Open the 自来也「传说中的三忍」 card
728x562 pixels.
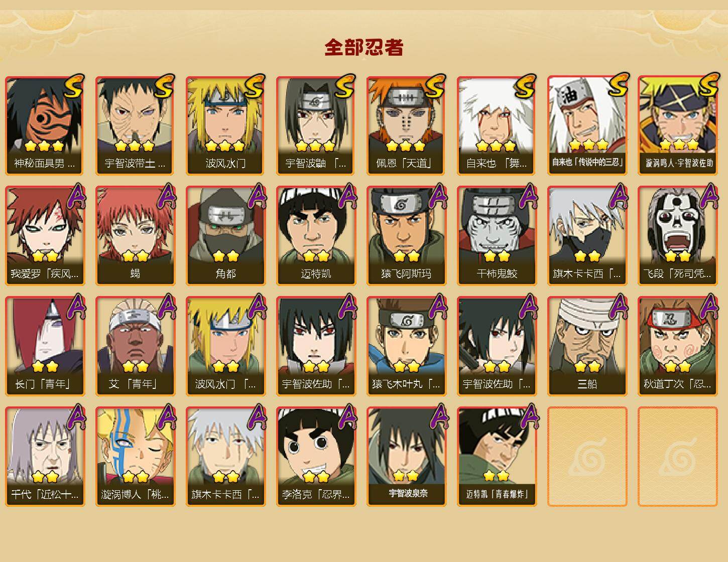pos(587,125)
